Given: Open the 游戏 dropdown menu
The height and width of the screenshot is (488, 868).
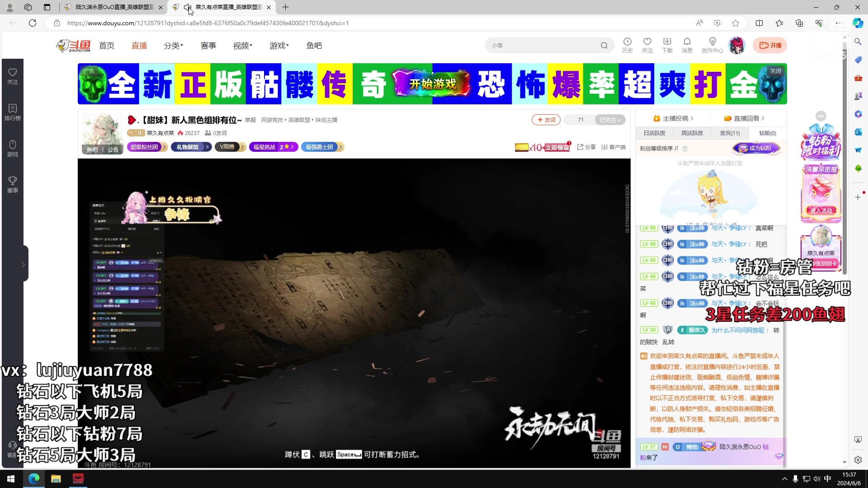Looking at the screenshot, I should pyautogui.click(x=279, y=46).
